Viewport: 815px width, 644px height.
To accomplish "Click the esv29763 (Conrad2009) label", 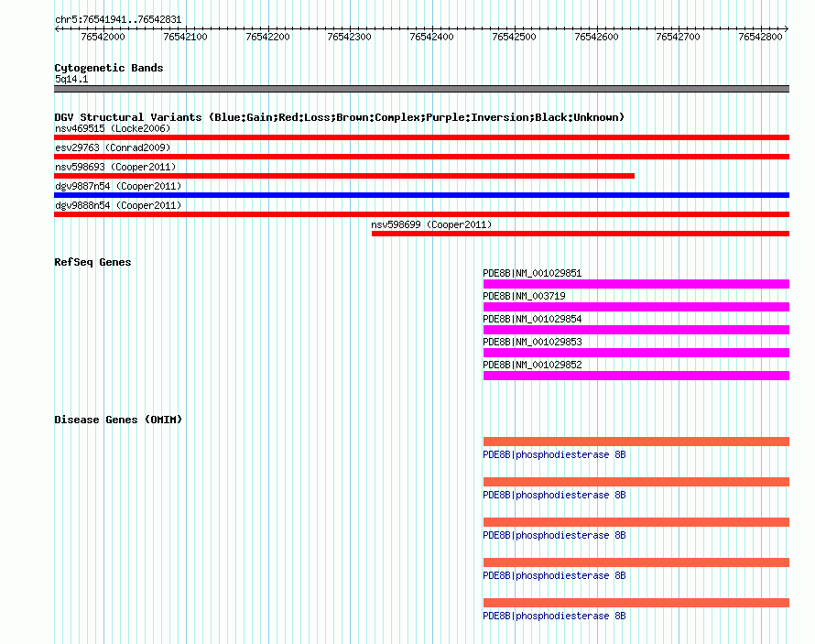I will (113, 147).
